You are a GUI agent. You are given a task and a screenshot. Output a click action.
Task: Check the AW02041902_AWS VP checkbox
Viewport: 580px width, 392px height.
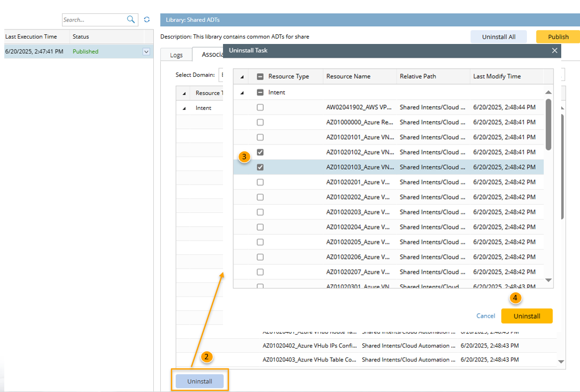[260, 107]
